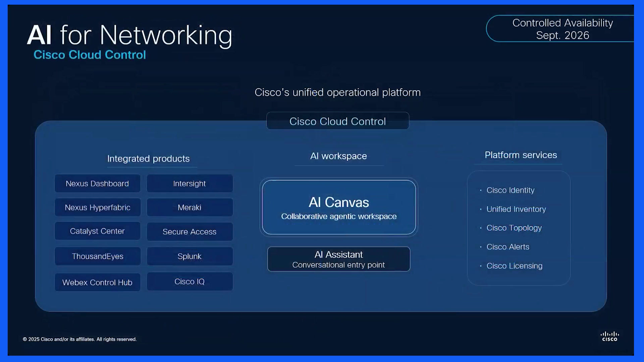Select the Nexus Dashboard product box
644x362 pixels.
pos(97,183)
